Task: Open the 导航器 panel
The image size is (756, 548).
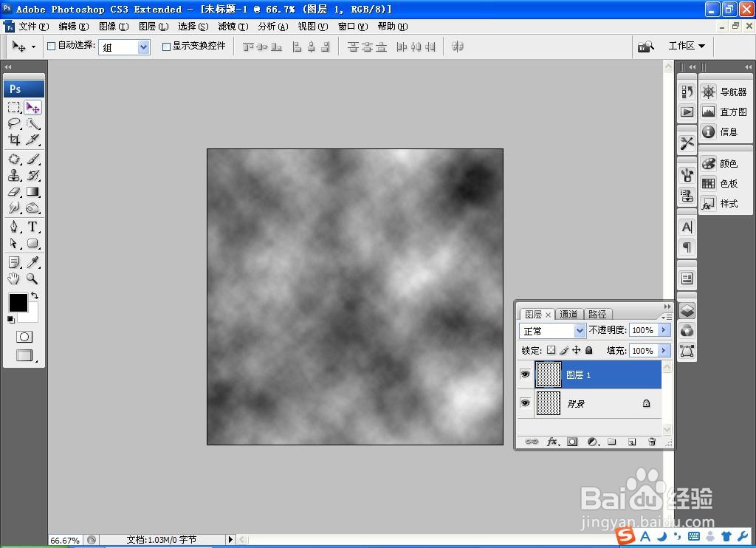Action: point(724,92)
